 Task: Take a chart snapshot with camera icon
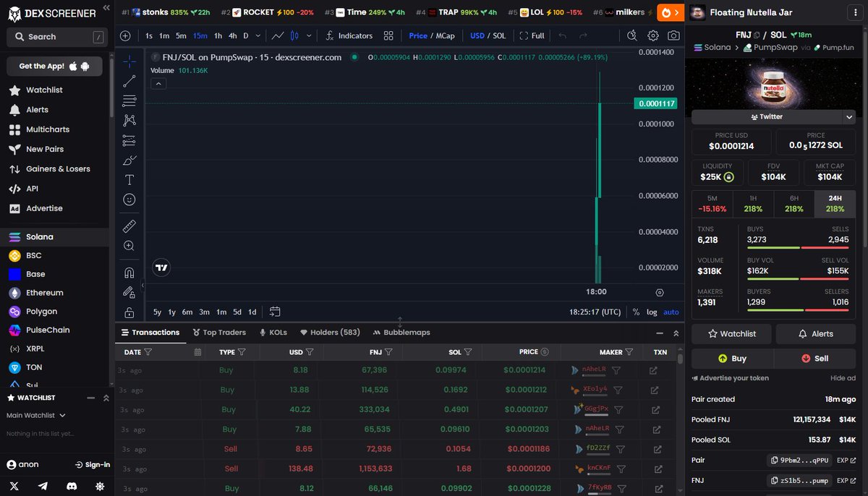click(x=673, y=35)
